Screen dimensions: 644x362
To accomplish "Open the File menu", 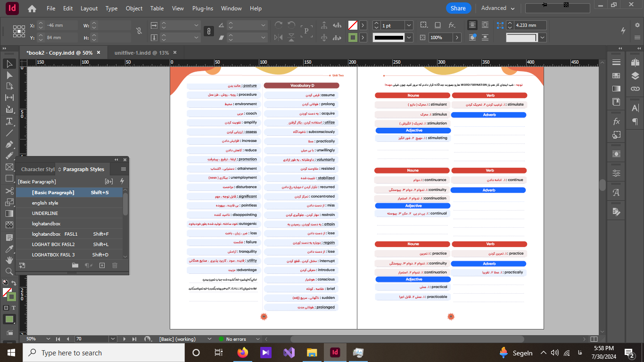I will click(51, 8).
